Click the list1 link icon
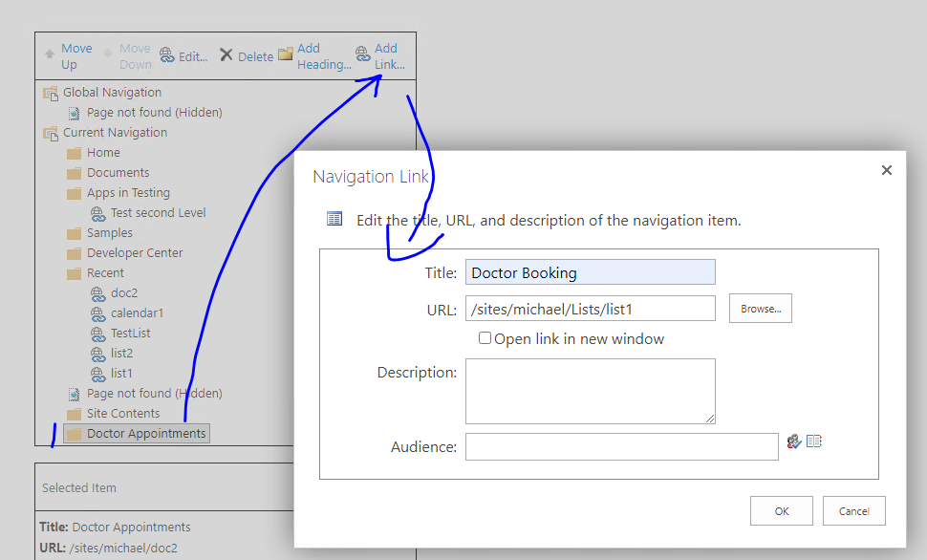Viewport: 927px width, 560px height. pyautogui.click(x=97, y=375)
